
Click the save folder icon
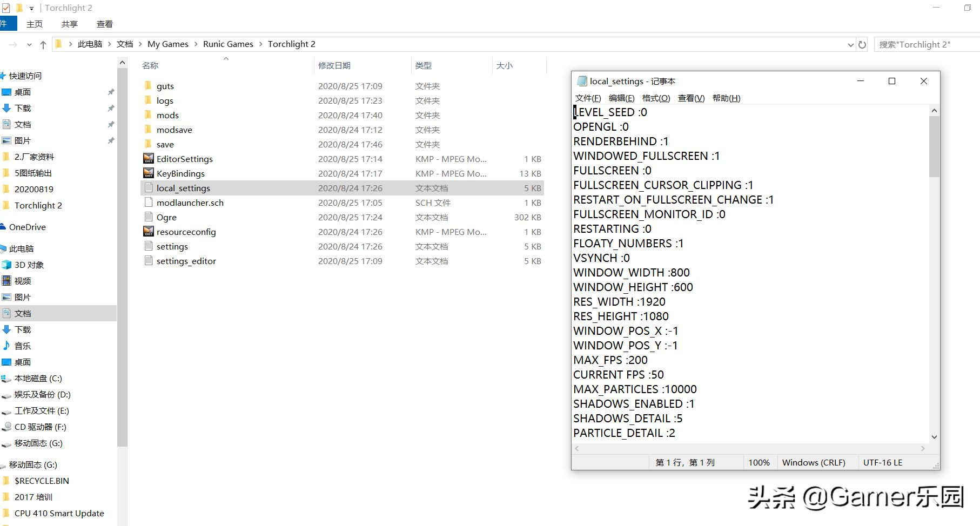click(x=148, y=144)
